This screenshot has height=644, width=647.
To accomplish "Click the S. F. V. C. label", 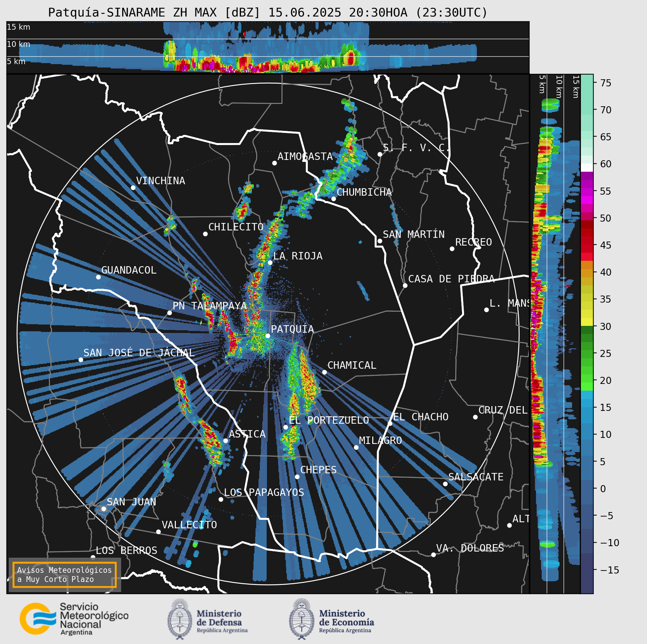I will pyautogui.click(x=416, y=148).
